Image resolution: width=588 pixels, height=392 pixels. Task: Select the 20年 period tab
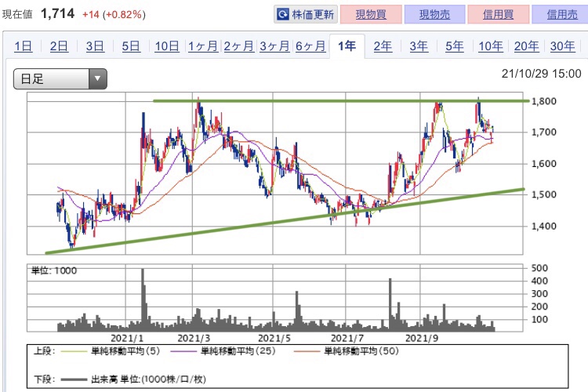527,46
